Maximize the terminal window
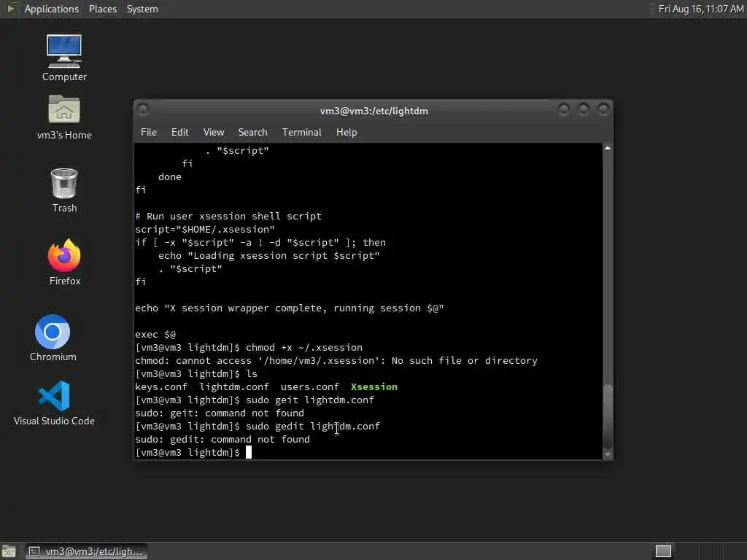The width and height of the screenshot is (747, 560). [584, 110]
